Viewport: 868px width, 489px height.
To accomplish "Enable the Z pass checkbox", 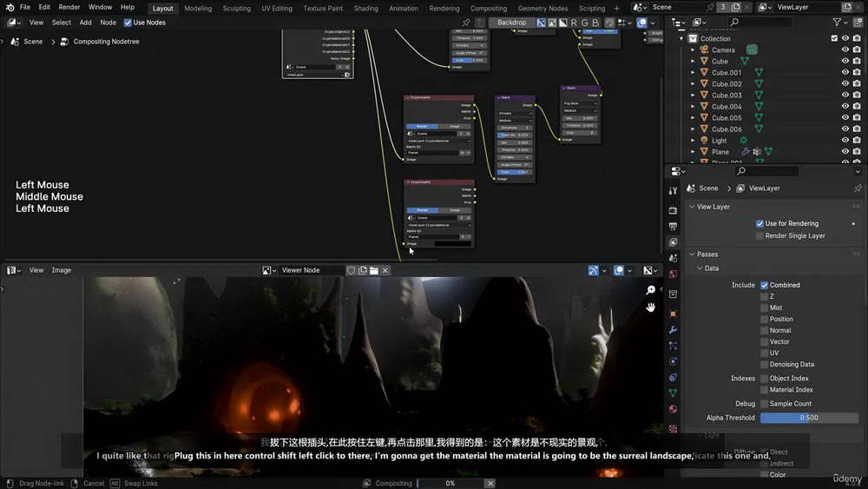I will [764, 297].
